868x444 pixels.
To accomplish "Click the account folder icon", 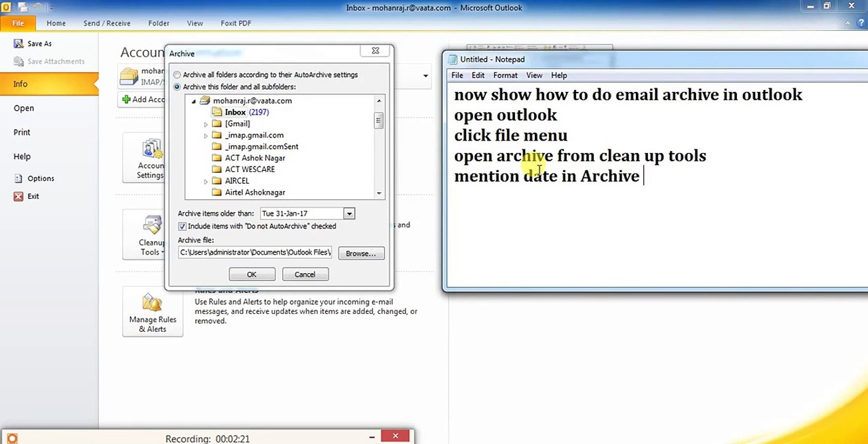I will 129,76.
